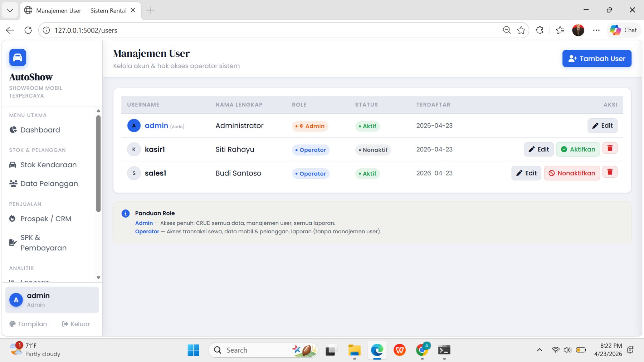Click the browser zoom magnifier icon
644x362 pixels.
(x=506, y=30)
